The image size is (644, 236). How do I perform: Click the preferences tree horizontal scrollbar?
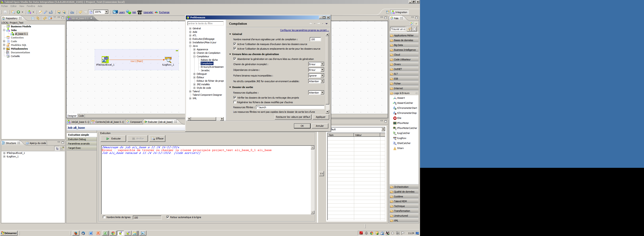tap(205, 119)
